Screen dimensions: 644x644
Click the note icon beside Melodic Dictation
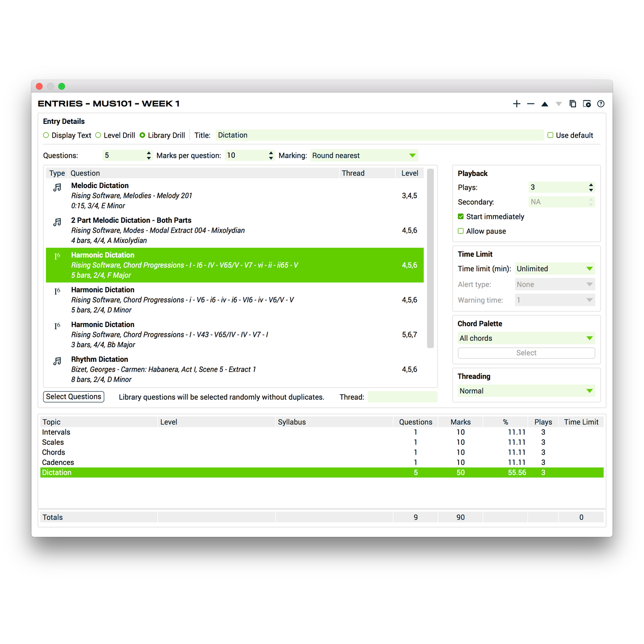pos(57,187)
